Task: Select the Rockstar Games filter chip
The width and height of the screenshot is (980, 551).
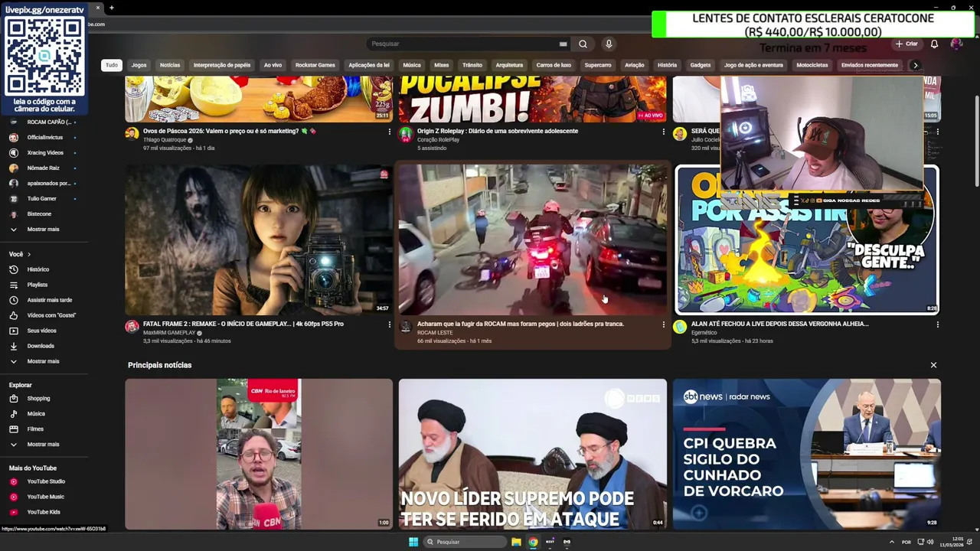Action: click(x=315, y=65)
